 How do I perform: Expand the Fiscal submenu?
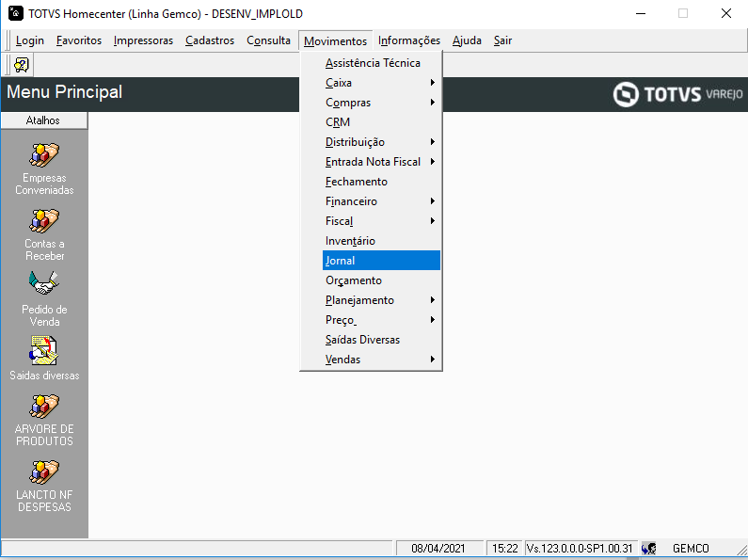tap(381, 221)
